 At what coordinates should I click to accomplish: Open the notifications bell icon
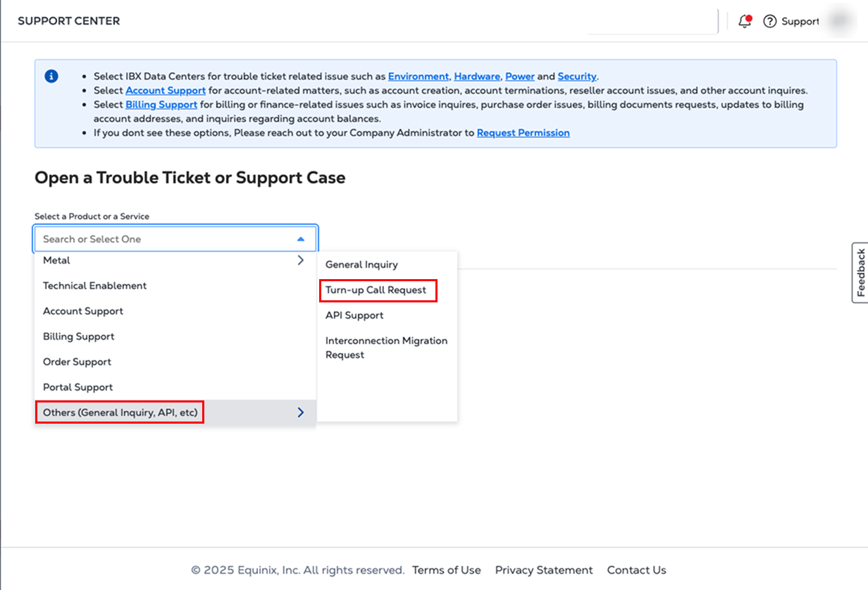pos(745,21)
